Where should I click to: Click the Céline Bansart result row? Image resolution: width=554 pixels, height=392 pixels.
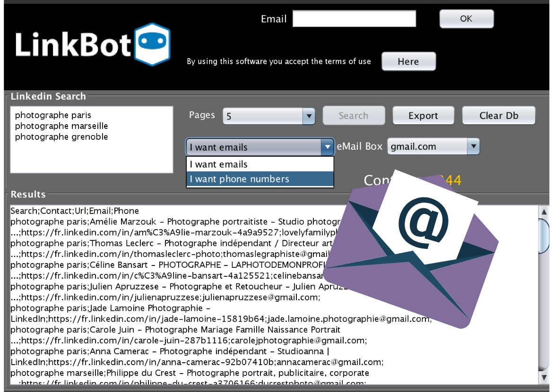[x=168, y=265]
